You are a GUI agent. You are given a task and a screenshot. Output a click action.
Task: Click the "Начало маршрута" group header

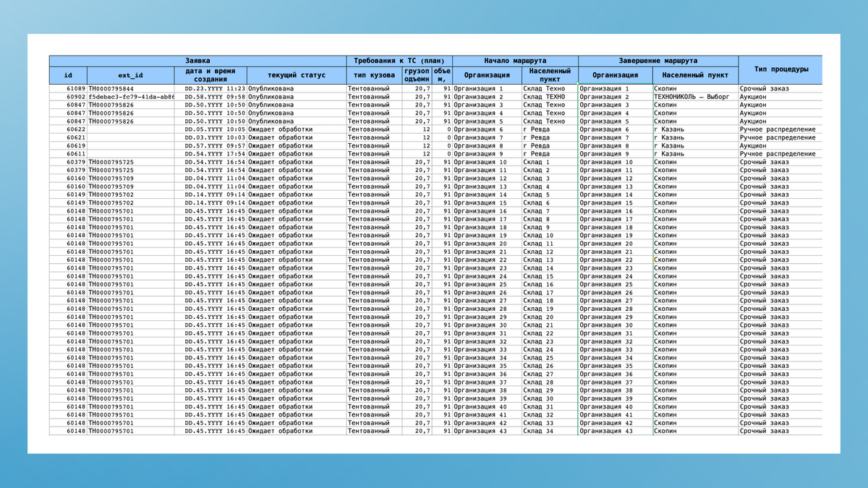515,61
